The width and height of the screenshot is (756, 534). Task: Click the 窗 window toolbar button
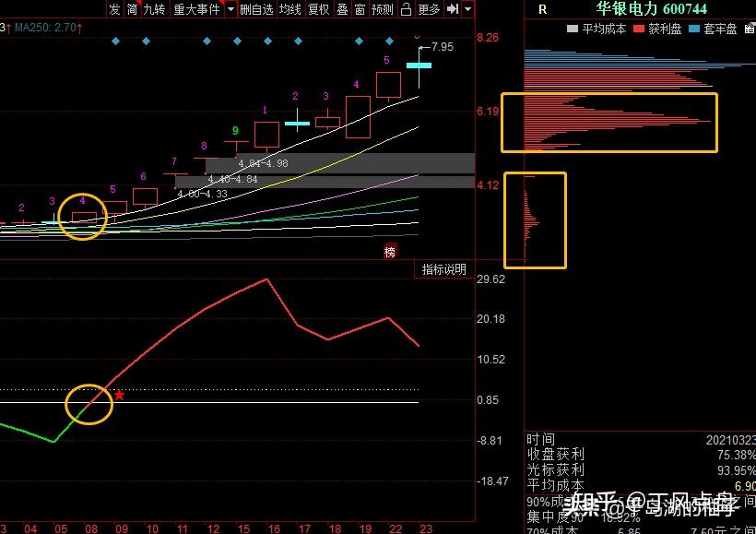pyautogui.click(x=360, y=9)
